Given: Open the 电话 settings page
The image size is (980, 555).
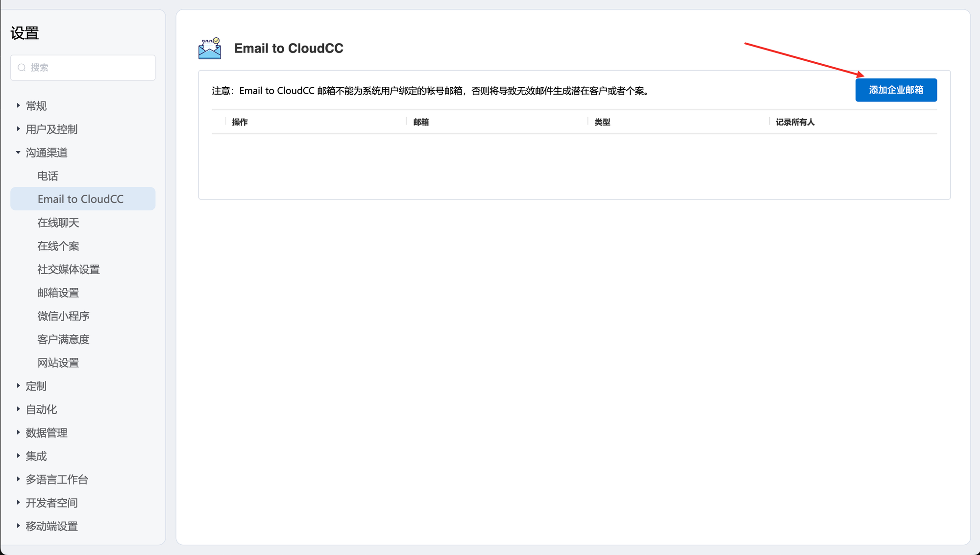Looking at the screenshot, I should 48,176.
